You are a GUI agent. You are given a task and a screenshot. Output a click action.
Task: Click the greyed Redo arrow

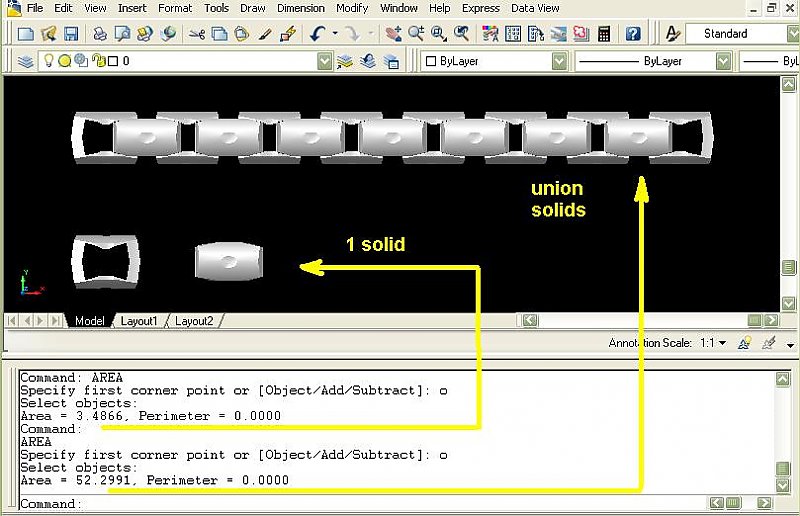pos(352,34)
